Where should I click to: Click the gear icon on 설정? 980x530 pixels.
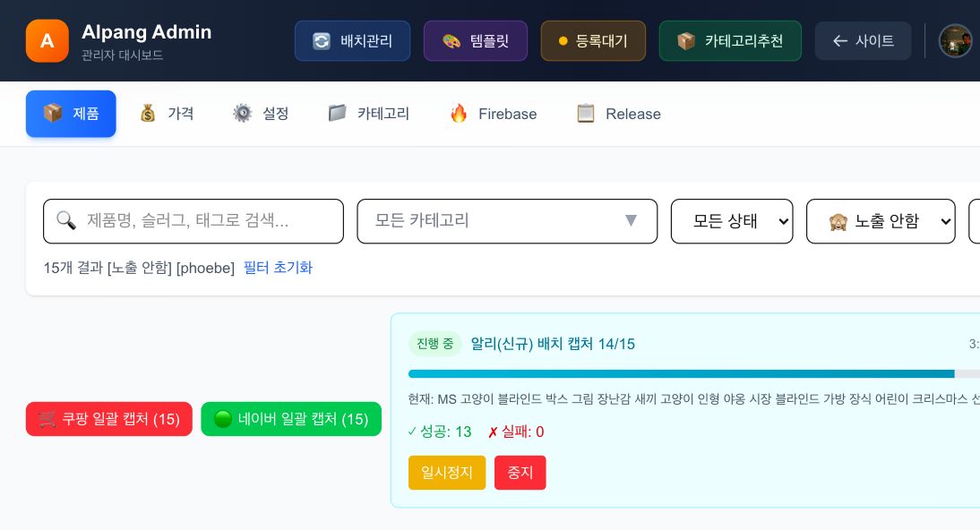tap(242, 114)
